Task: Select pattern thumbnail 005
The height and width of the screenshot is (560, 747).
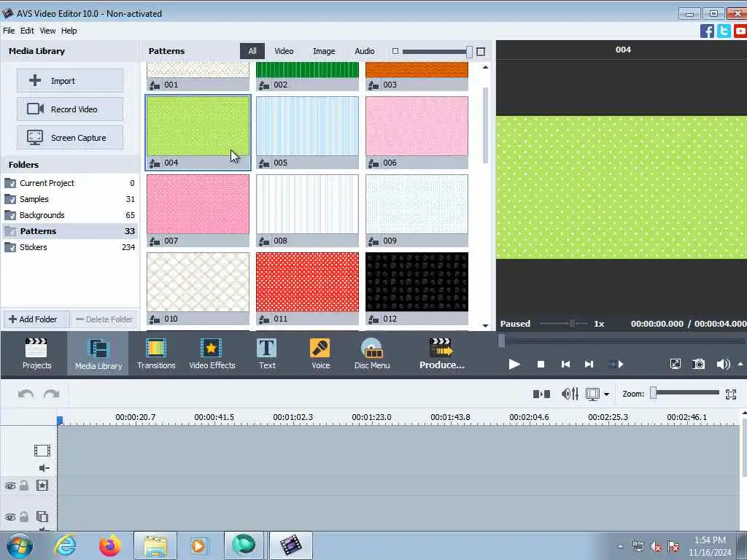Action: tap(307, 133)
